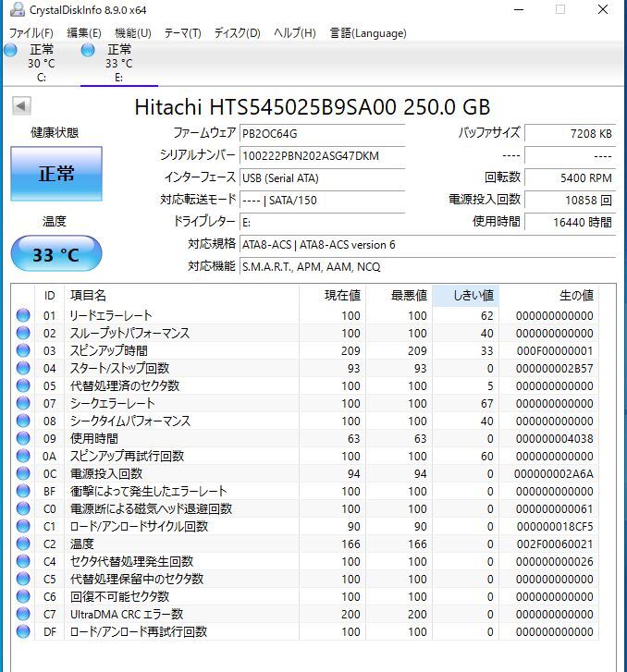Image resolution: width=627 pixels, height=672 pixels.
Task: Click status orb for C4 セクタ代替処理発生回数
Action: tap(23, 561)
